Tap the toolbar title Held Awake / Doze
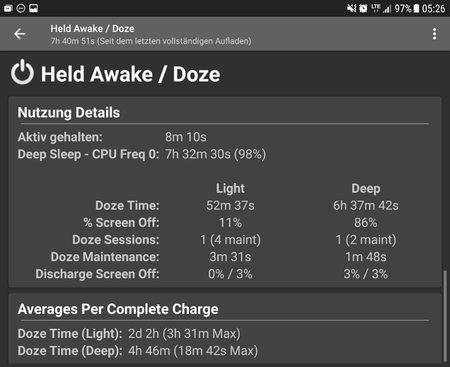 pos(92,29)
